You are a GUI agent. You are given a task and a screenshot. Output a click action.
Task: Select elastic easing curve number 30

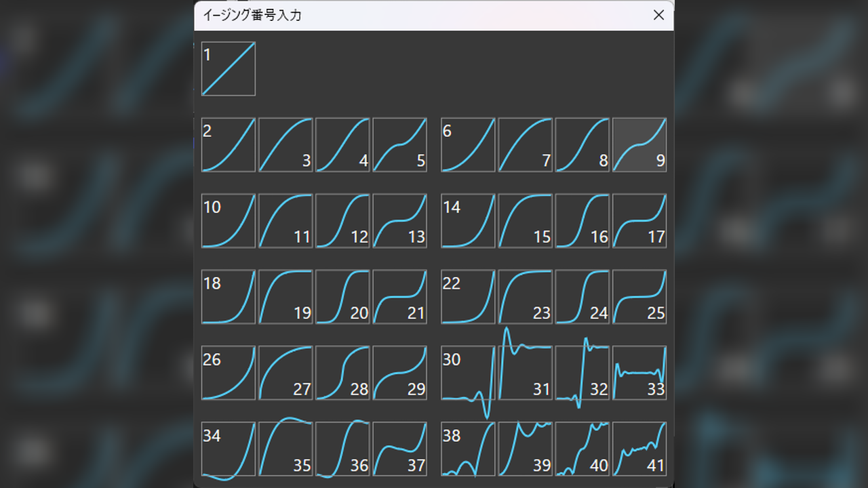pos(469,372)
